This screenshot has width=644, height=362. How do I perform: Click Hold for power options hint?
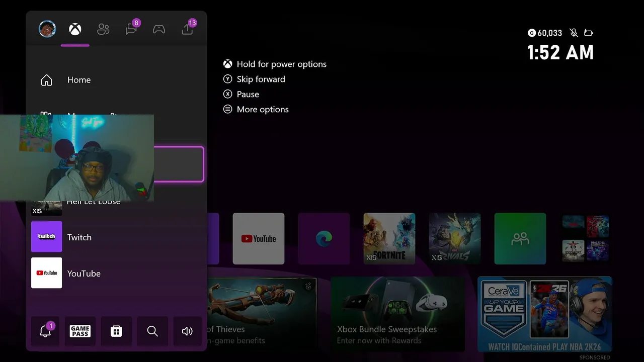pos(282,64)
